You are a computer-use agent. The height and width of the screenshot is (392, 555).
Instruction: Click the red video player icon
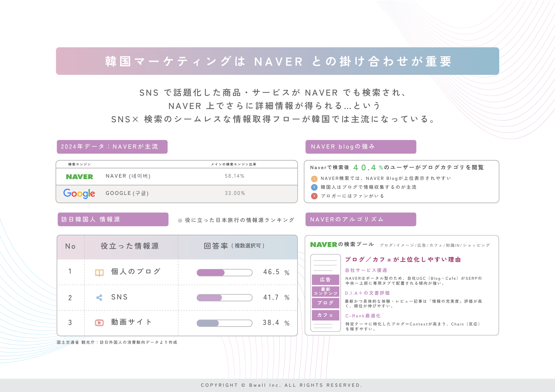coord(99,323)
